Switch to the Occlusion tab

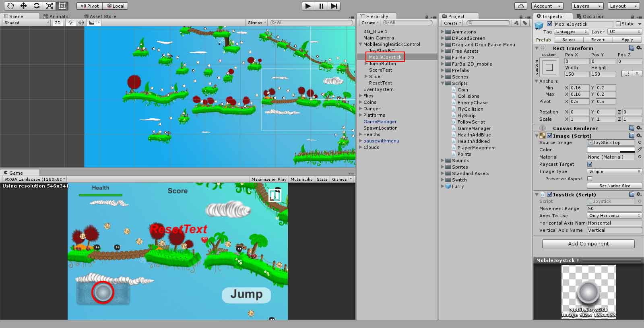click(593, 17)
